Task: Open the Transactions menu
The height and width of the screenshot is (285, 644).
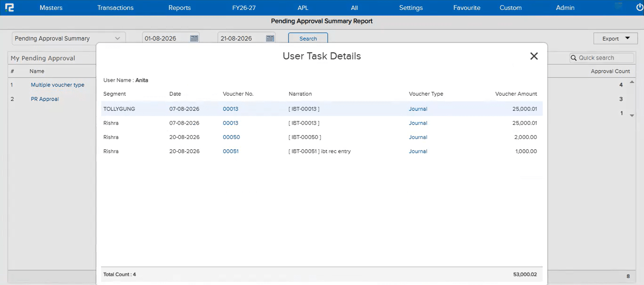Action: [x=115, y=8]
